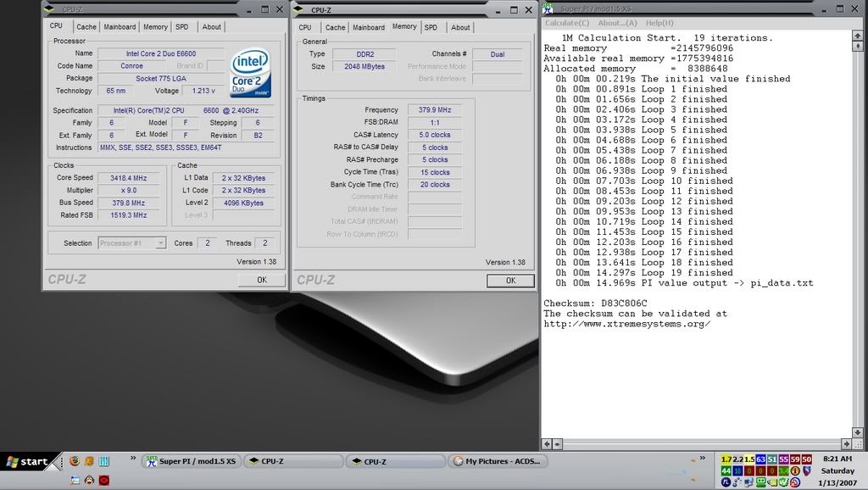
Task: Open About tab in left CPU-Z window
Action: click(211, 26)
